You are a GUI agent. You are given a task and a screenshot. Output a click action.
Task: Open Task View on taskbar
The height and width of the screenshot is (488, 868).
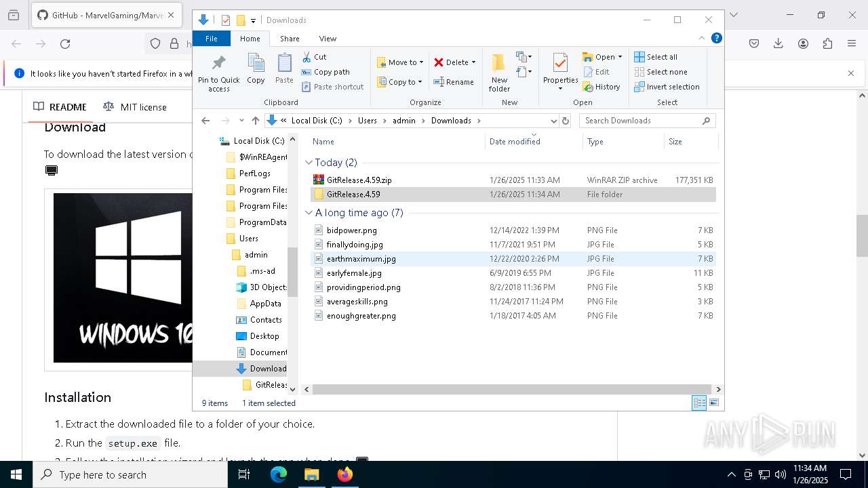[245, 474]
